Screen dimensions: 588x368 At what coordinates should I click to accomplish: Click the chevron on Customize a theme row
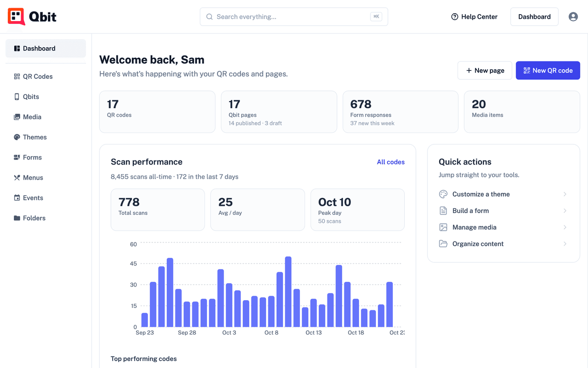tap(565, 194)
